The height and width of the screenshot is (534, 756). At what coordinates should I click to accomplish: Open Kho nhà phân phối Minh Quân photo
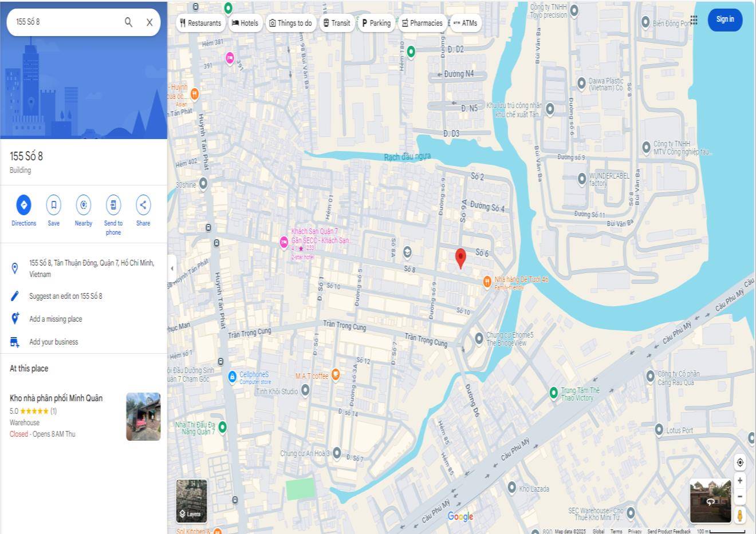(143, 416)
